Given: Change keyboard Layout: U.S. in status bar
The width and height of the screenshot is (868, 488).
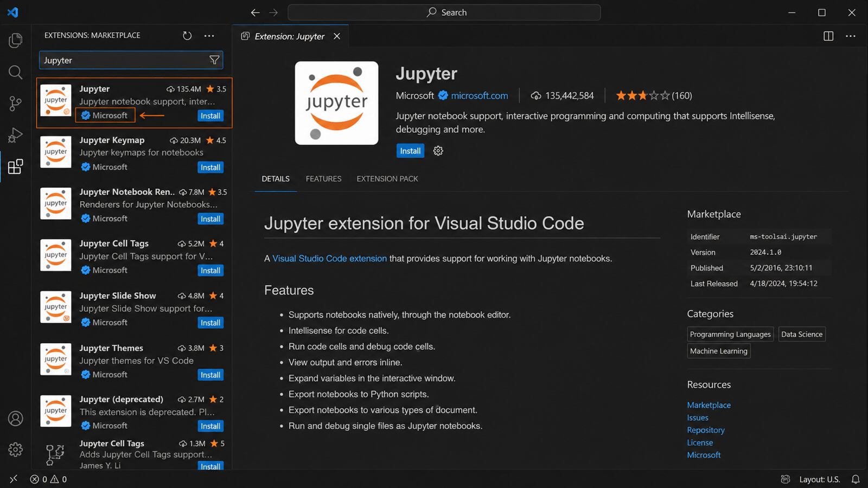Looking at the screenshot, I should click(819, 479).
